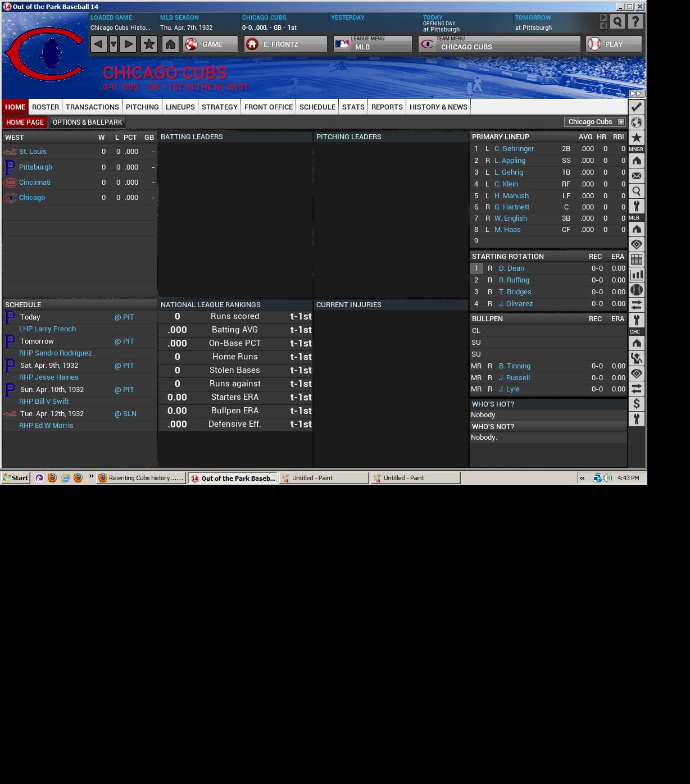
Task: Click the back navigation arrow
Action: (x=99, y=44)
